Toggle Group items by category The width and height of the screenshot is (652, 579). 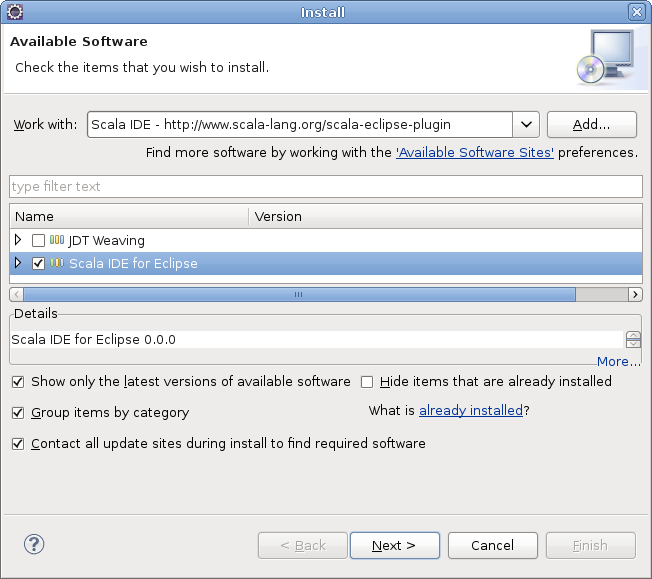tap(18, 413)
